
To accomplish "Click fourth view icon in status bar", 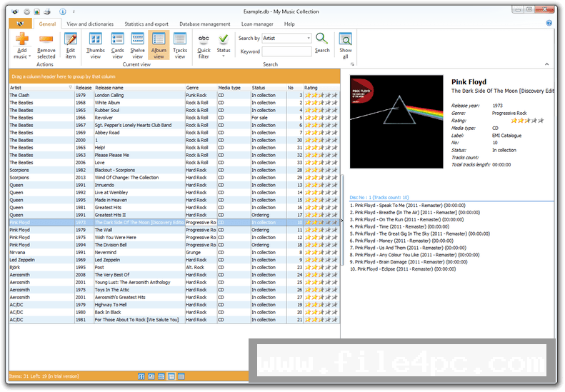I will click(171, 376).
